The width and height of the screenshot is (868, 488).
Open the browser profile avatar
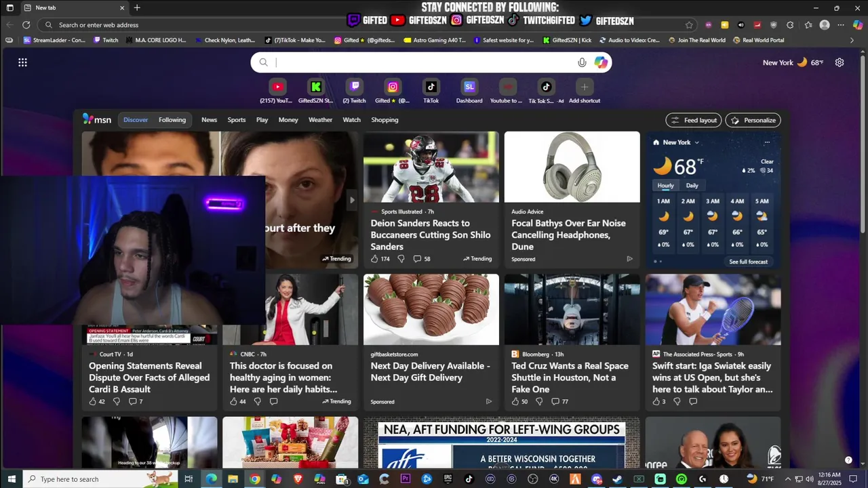825,25
